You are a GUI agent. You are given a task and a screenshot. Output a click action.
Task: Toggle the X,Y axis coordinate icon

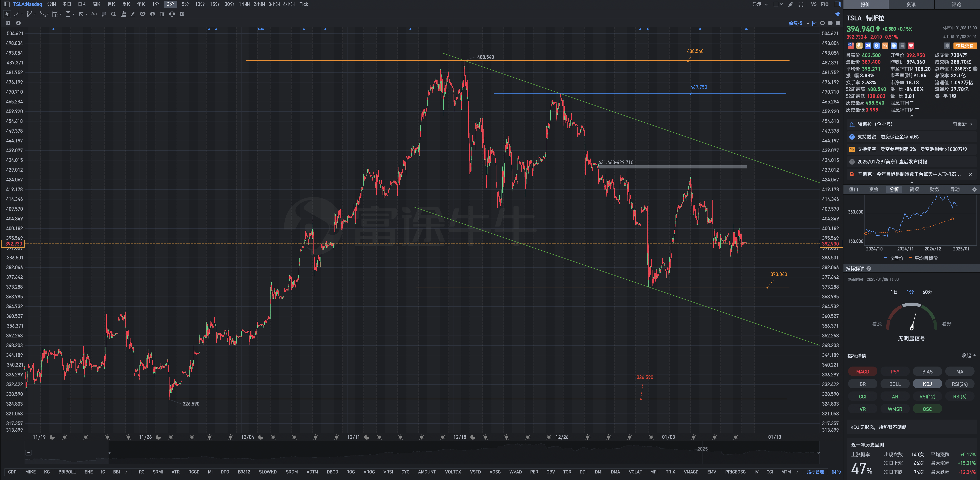(x=814, y=23)
